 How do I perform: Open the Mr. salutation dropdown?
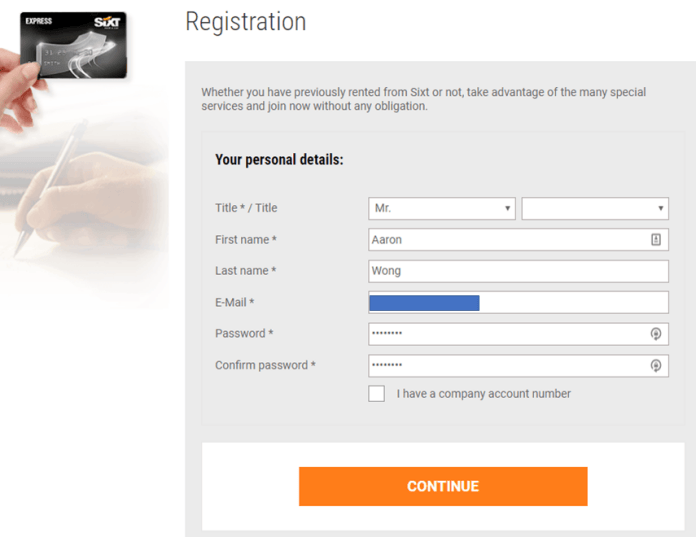click(442, 208)
